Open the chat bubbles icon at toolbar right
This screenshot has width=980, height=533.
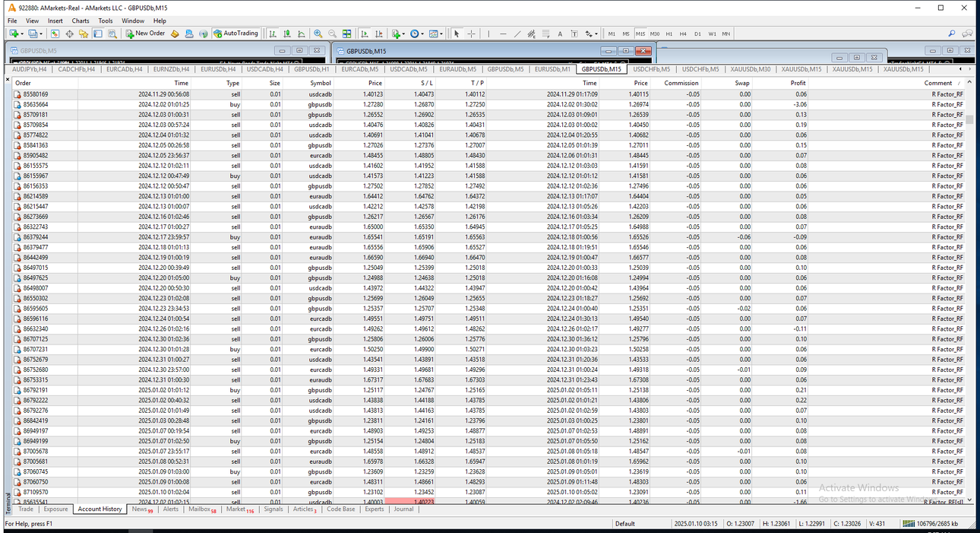click(x=967, y=33)
